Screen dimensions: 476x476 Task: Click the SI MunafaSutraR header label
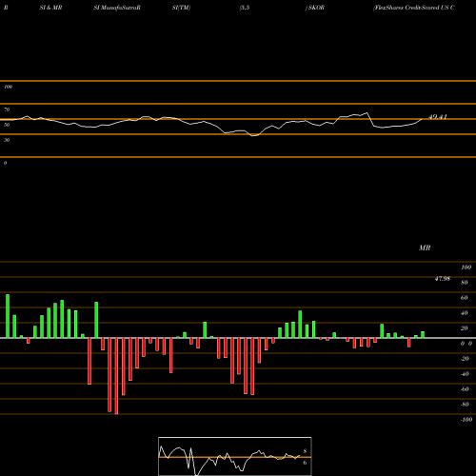[x=117, y=8]
